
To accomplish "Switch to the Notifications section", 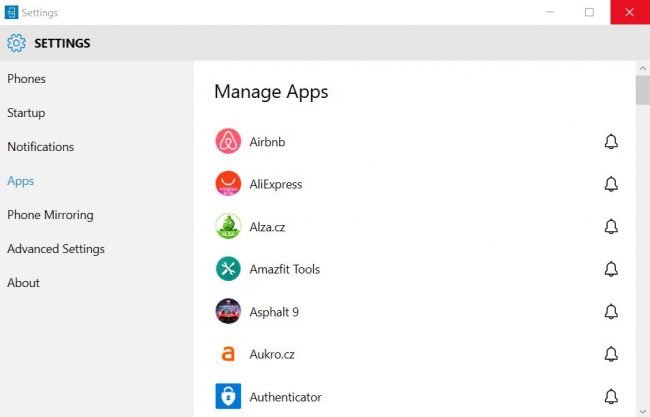I will 41,147.
